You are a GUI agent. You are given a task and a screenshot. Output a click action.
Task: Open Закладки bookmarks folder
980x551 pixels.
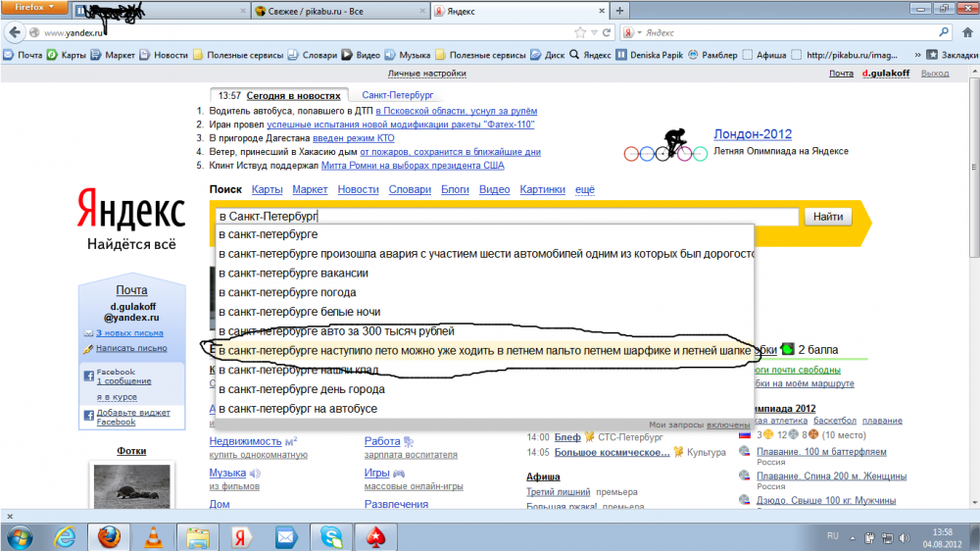[953, 55]
